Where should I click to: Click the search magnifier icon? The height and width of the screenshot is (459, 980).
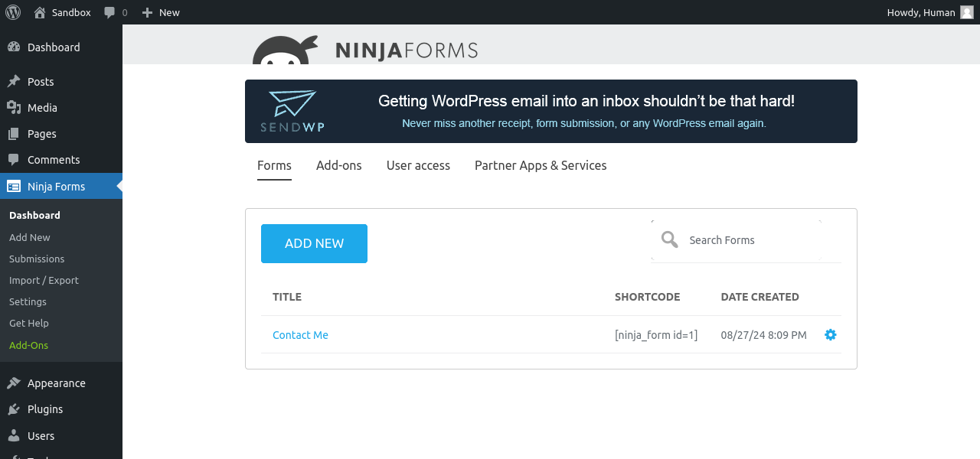[x=670, y=239]
